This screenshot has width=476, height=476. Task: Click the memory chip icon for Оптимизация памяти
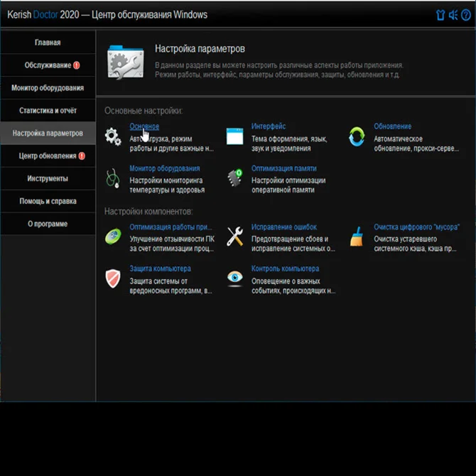tap(234, 178)
